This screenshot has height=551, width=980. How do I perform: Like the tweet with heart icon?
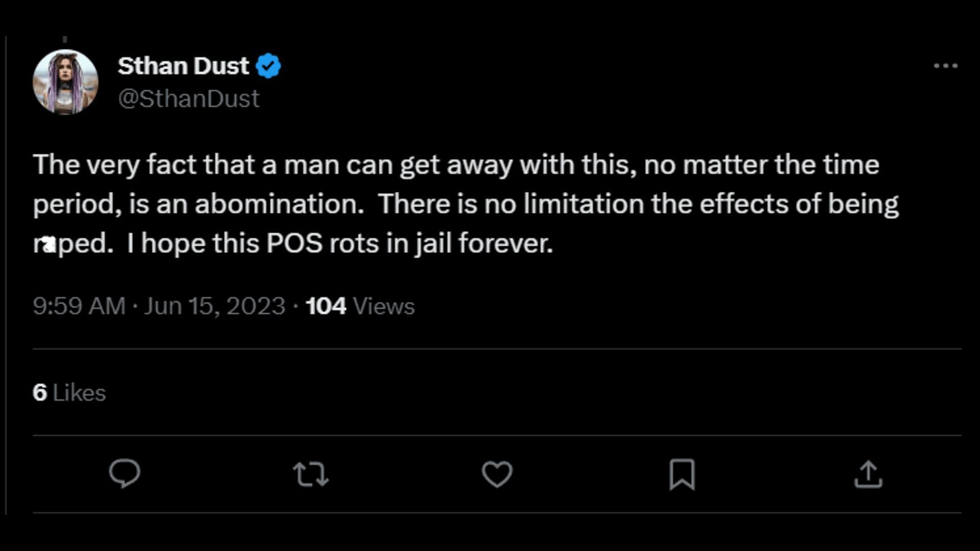(x=497, y=473)
